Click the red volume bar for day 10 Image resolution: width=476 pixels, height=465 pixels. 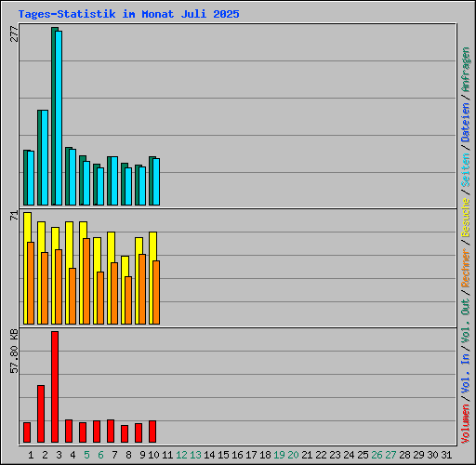click(152, 432)
